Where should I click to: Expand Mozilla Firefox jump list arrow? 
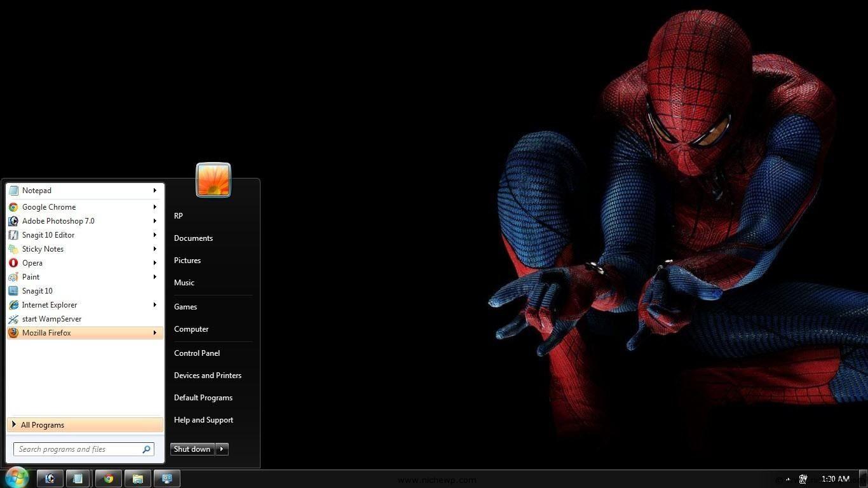click(154, 333)
